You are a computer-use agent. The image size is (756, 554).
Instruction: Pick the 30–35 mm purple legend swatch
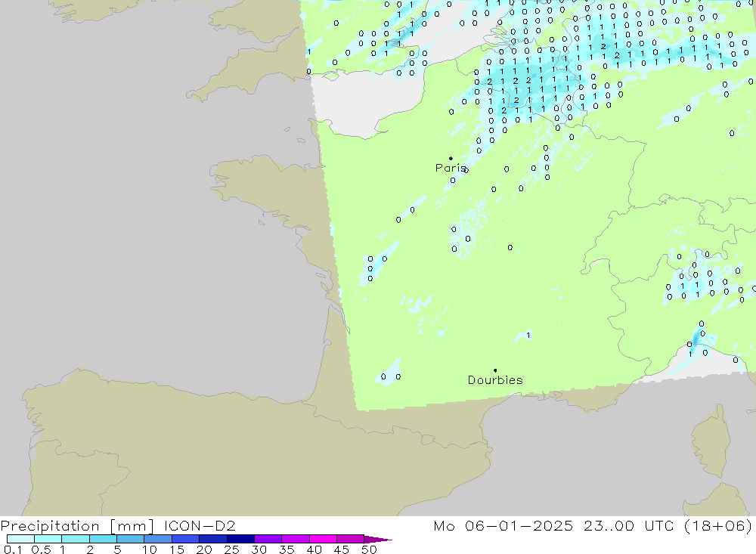pos(268,539)
